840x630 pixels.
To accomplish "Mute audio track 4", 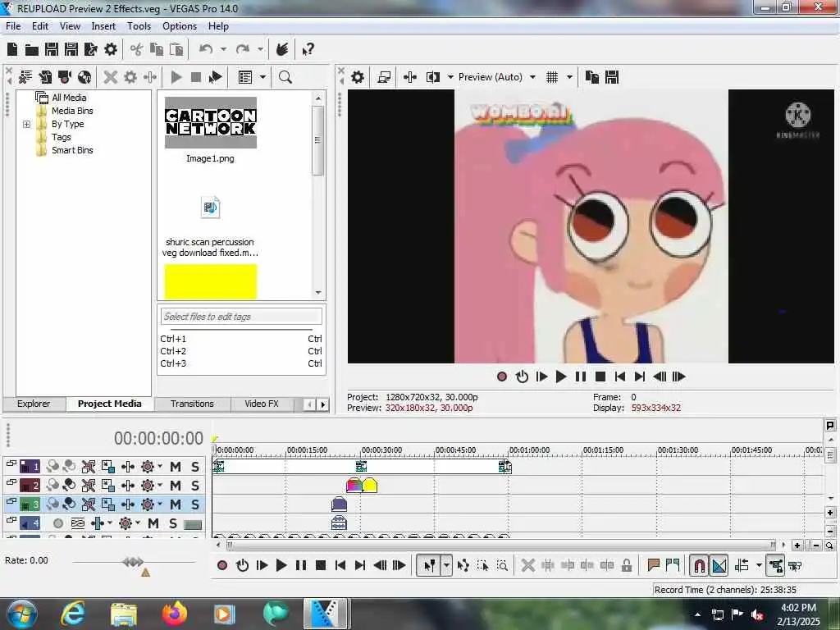I will tap(153, 523).
